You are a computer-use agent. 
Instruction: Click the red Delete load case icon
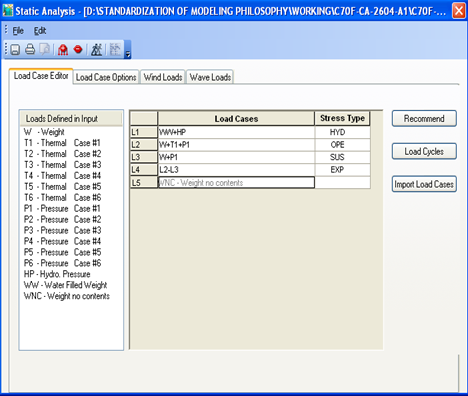[78, 50]
